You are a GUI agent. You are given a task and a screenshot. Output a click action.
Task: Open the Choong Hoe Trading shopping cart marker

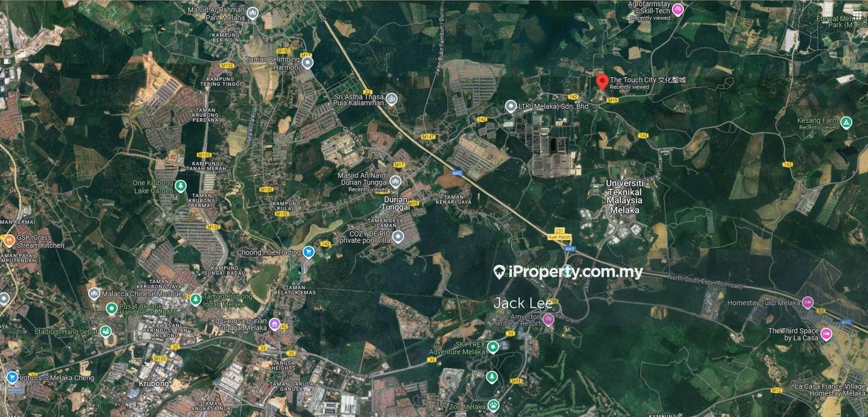308,252
